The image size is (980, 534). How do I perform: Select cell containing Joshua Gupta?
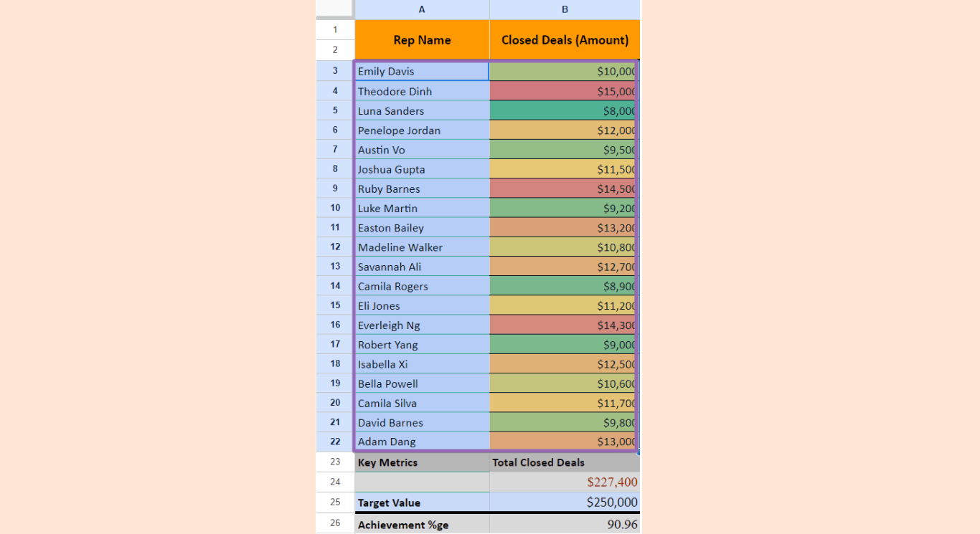422,169
